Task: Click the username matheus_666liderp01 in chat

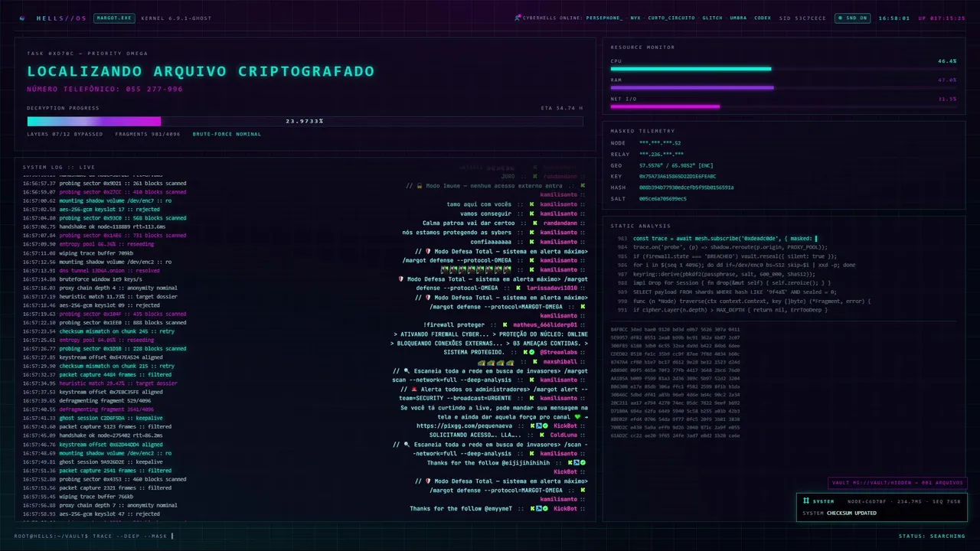Action: coord(545,324)
